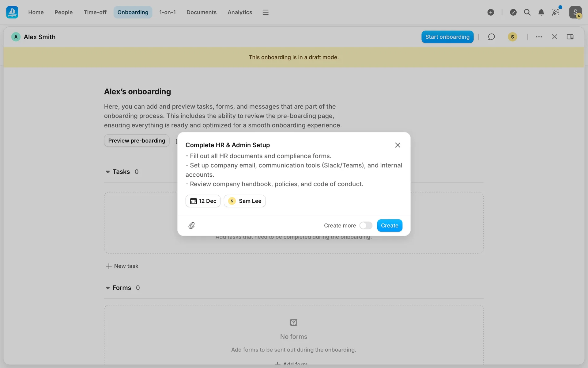Open the three-dots more options menu
The width and height of the screenshot is (588, 368).
tap(539, 37)
